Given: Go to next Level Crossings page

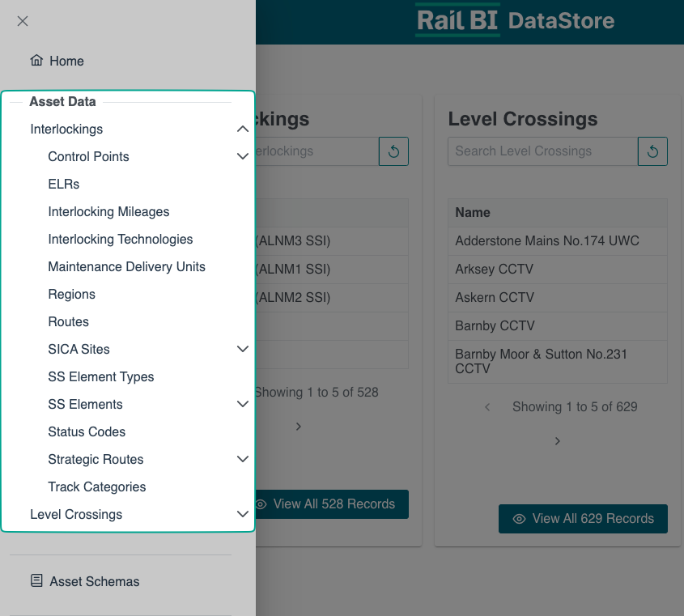Looking at the screenshot, I should pyautogui.click(x=558, y=441).
